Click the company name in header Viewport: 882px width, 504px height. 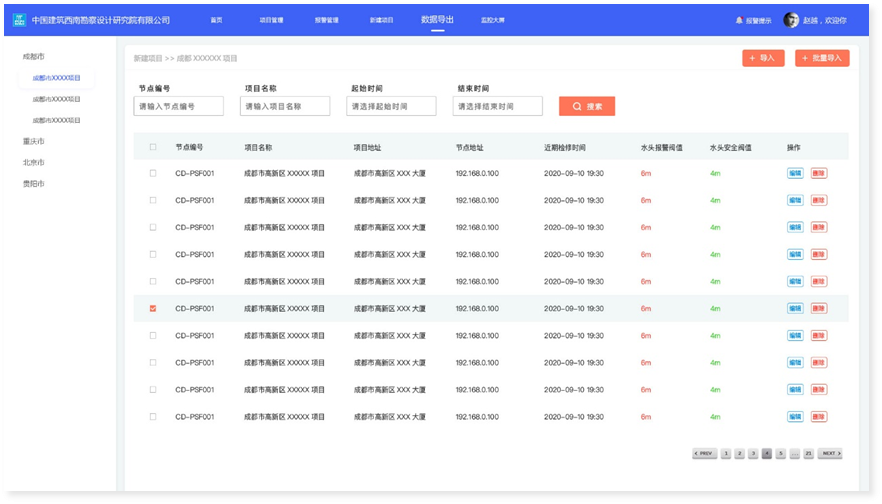[101, 20]
